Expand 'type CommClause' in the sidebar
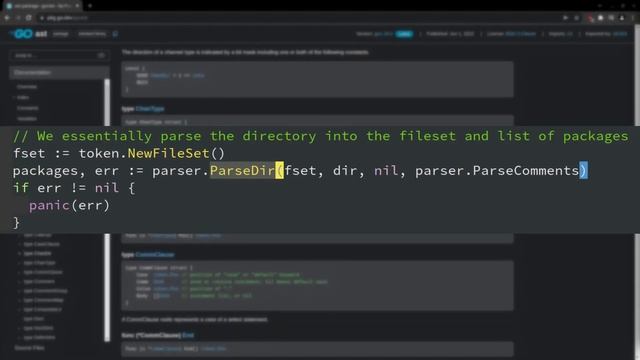This screenshot has height=360, width=640. coord(41,272)
